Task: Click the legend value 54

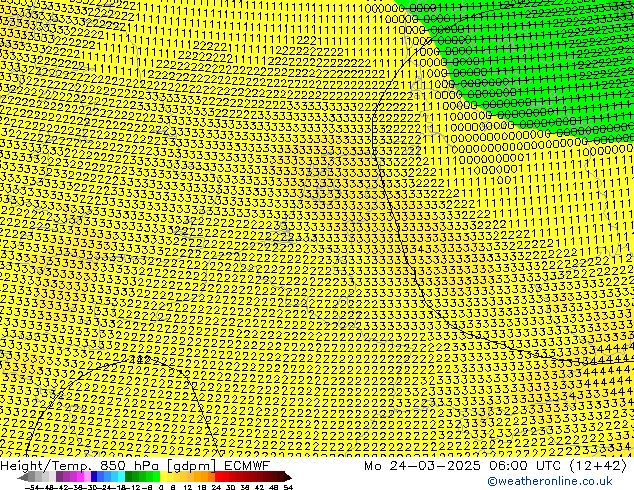Action: tap(288, 487)
